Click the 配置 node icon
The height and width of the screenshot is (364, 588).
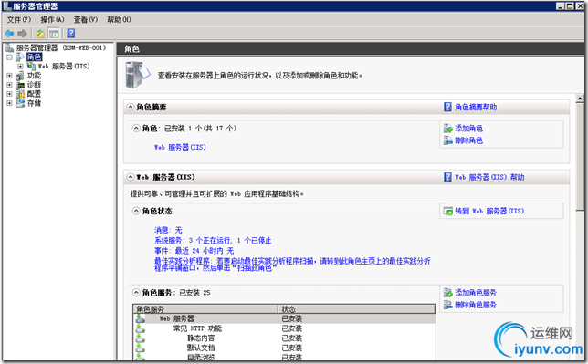[x=20, y=94]
